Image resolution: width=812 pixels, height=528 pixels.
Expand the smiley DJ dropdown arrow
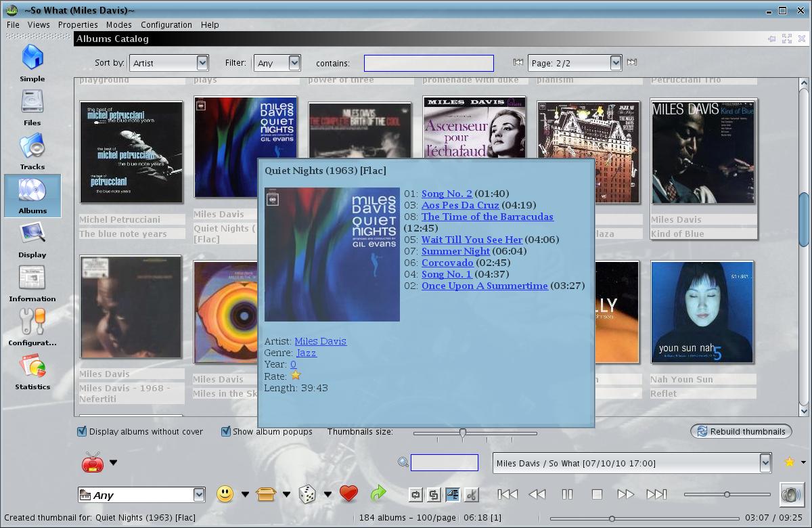point(245,495)
